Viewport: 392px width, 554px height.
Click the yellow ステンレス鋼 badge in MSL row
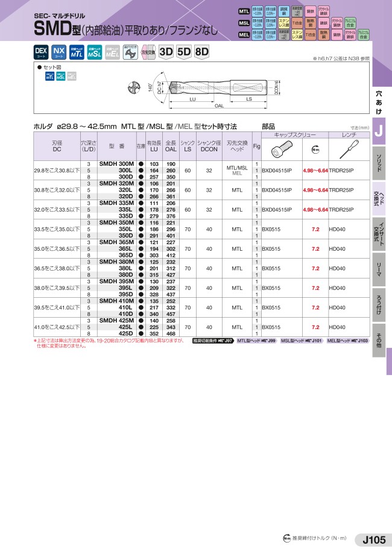point(284,23)
